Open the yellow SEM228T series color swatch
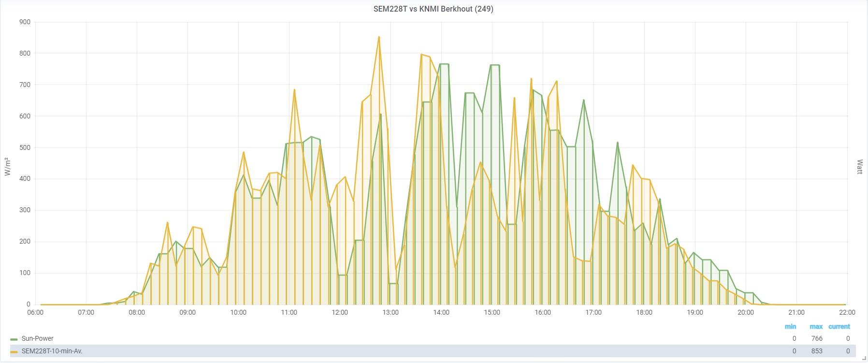This screenshot has height=363, width=868. [14, 351]
